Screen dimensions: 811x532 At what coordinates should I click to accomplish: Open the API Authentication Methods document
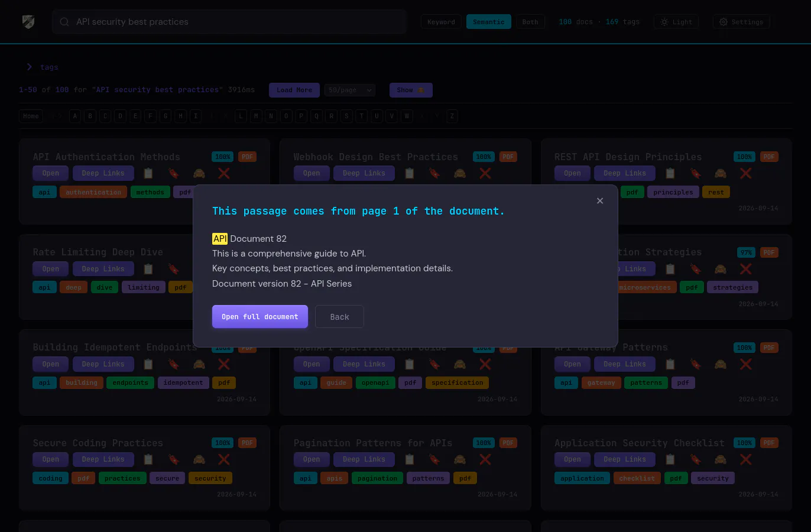pos(51,173)
